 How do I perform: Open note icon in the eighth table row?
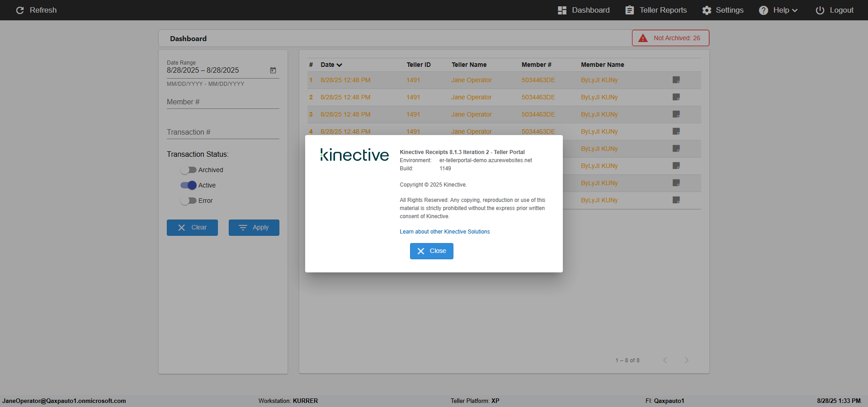(676, 200)
